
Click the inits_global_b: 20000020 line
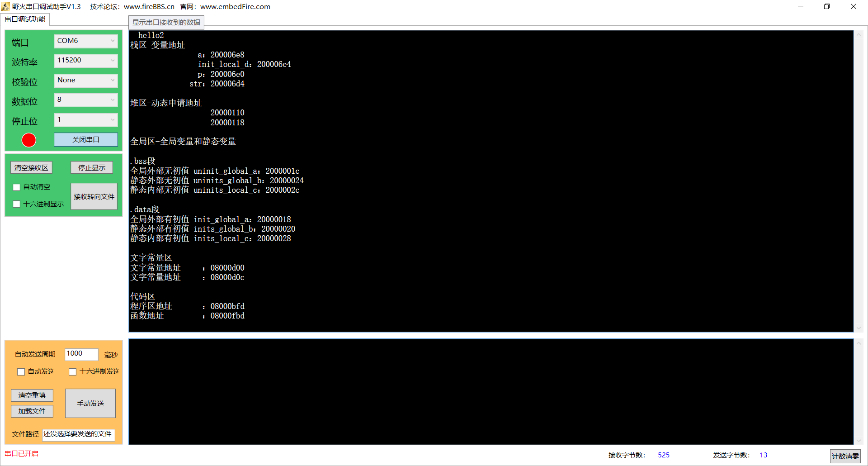pos(213,229)
